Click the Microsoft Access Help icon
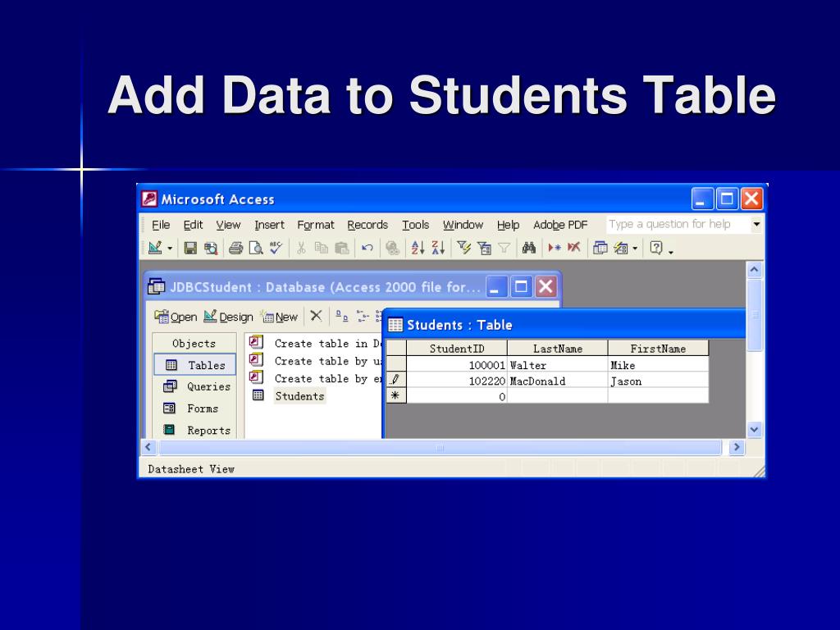The width and height of the screenshot is (840, 630). tap(656, 248)
